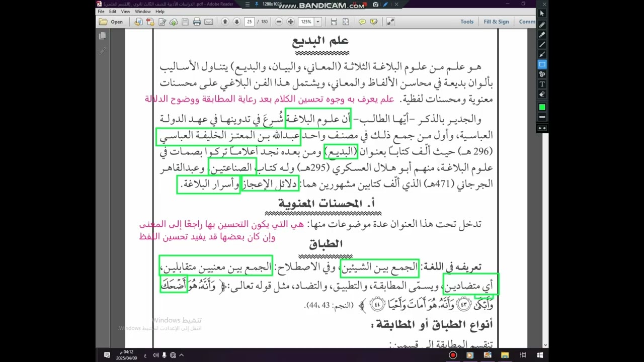Go to next page arrow

236,22
